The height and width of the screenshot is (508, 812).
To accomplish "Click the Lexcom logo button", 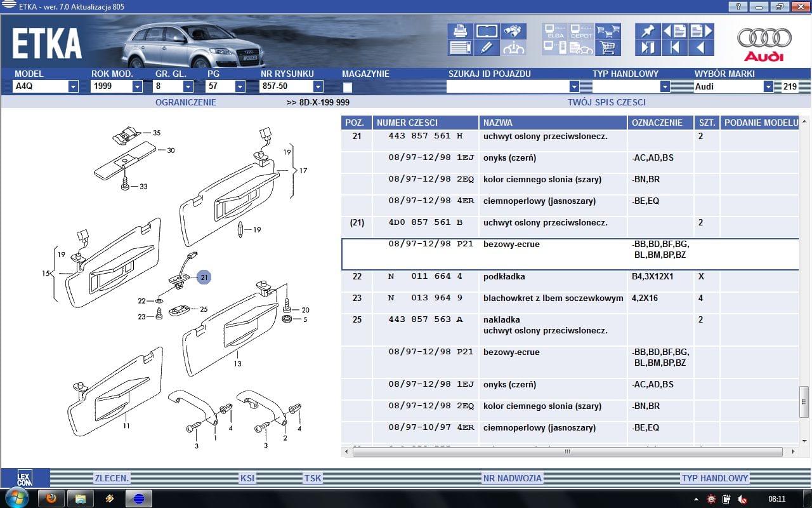I will click(24, 478).
